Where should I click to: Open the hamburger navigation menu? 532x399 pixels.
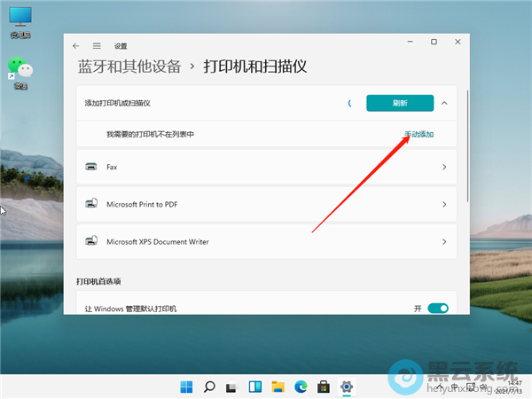point(96,45)
